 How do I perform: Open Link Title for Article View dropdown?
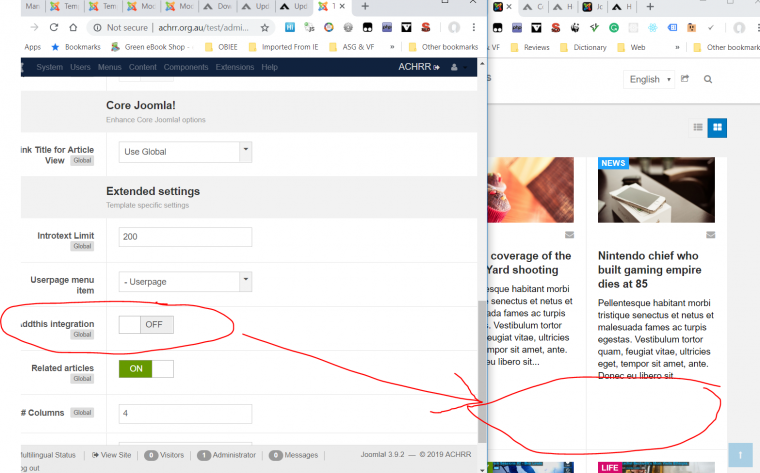tap(185, 152)
